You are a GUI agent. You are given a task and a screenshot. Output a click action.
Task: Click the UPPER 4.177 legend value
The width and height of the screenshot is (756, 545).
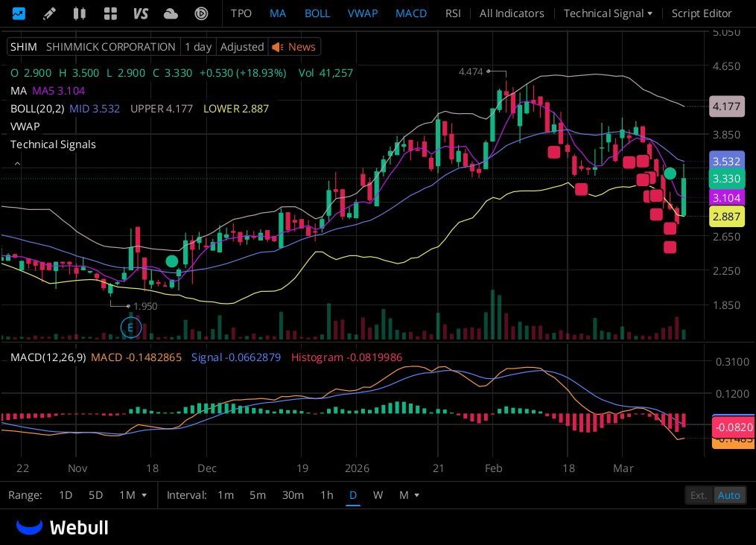click(162, 109)
